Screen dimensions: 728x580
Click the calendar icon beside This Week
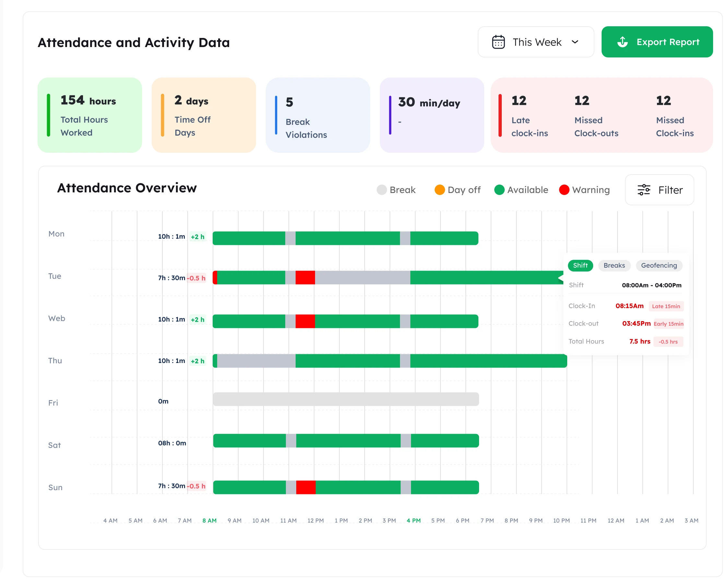coord(499,42)
